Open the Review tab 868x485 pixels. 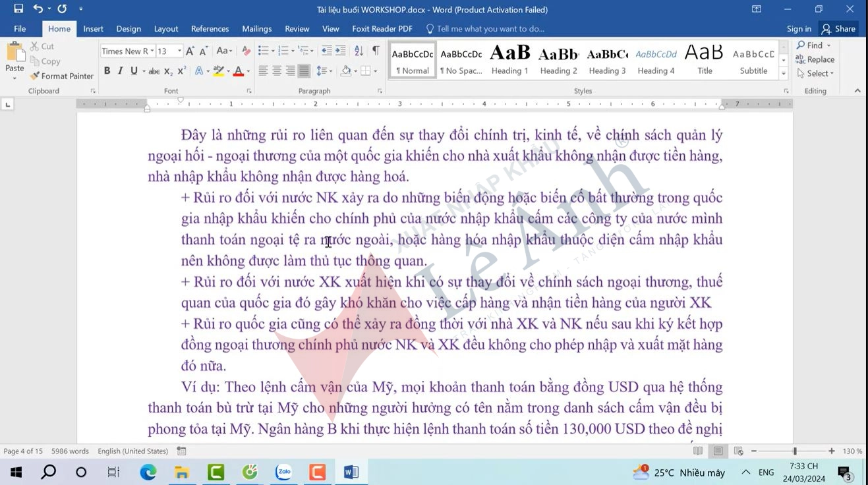[297, 28]
